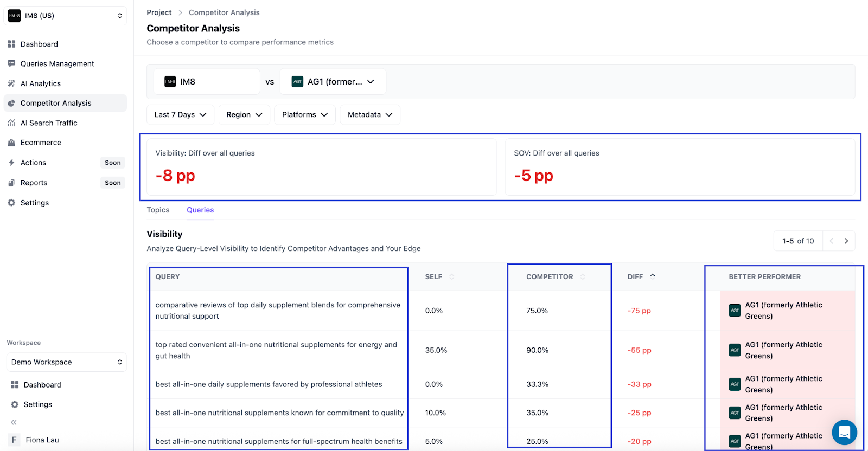Click the workspace Settings gear icon
The image size is (868, 451).
pos(15,404)
